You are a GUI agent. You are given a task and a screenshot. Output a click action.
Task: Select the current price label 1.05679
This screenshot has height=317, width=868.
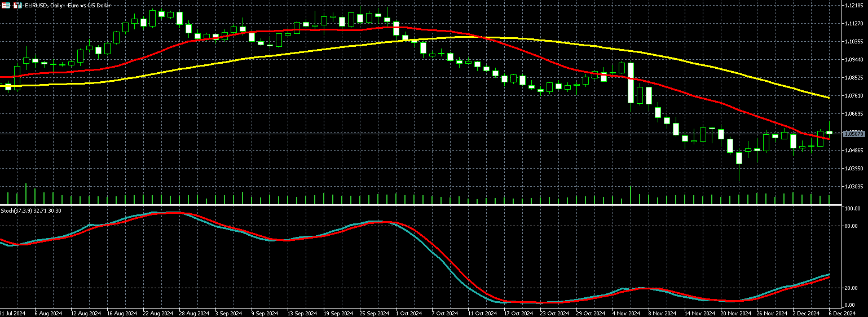[x=854, y=134]
